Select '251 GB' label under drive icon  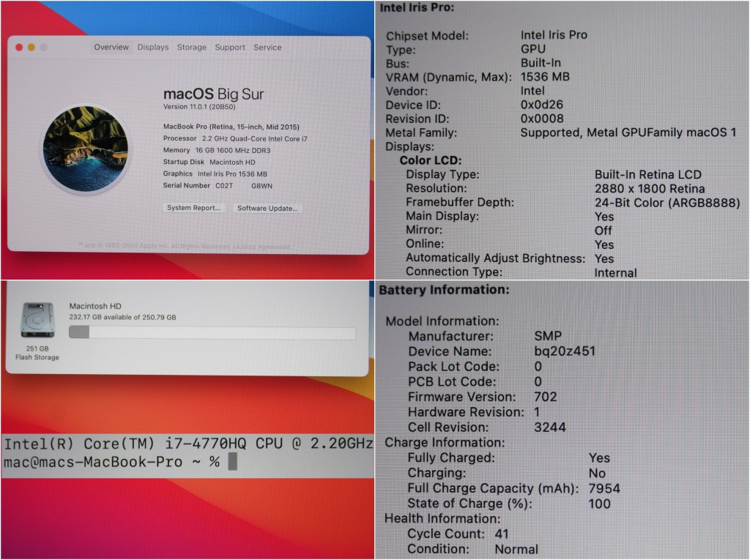[x=37, y=348]
